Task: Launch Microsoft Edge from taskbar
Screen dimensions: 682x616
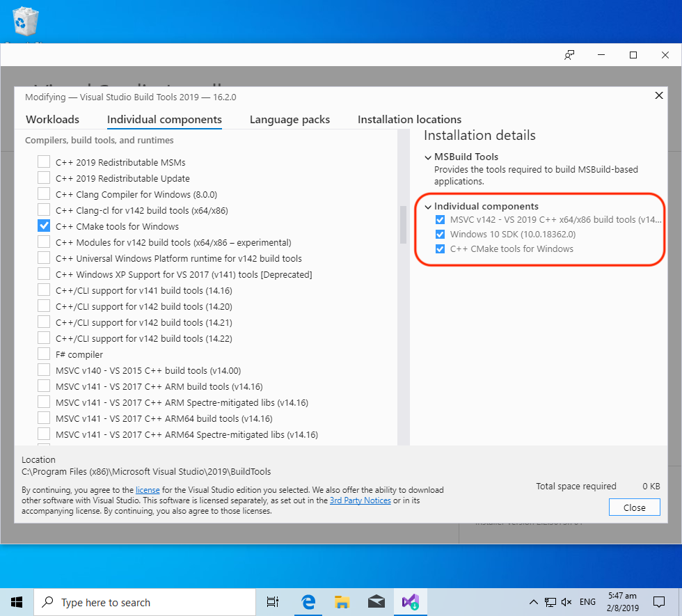Action: (x=308, y=602)
